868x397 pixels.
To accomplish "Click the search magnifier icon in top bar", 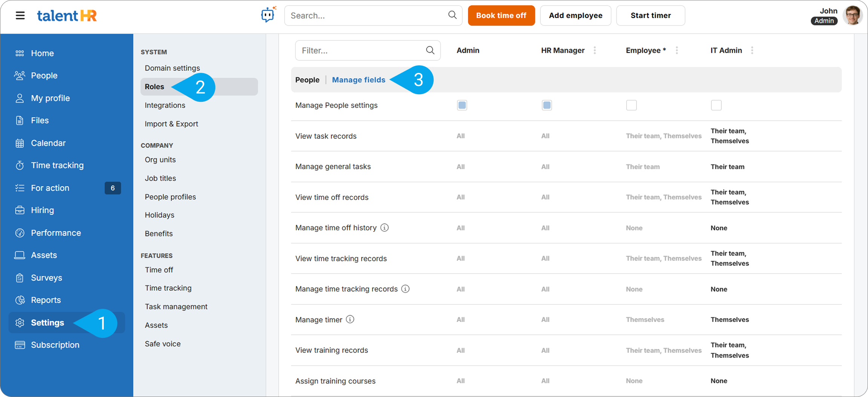I will 452,15.
